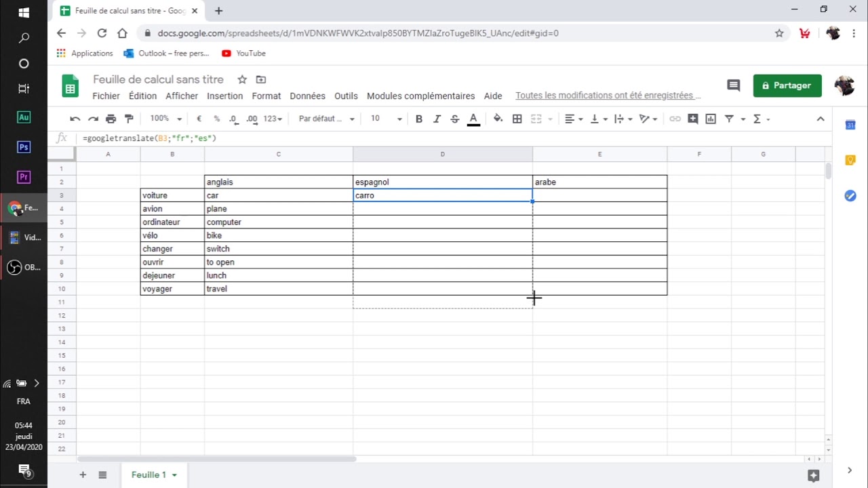Toggle strikethrough formatting
The image size is (868, 488).
point(454,119)
